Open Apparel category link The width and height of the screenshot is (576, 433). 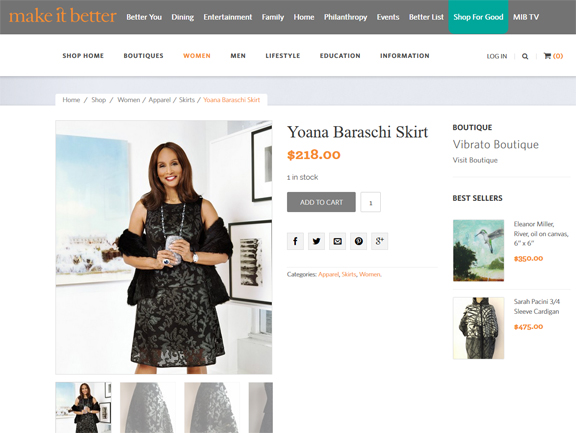328,274
